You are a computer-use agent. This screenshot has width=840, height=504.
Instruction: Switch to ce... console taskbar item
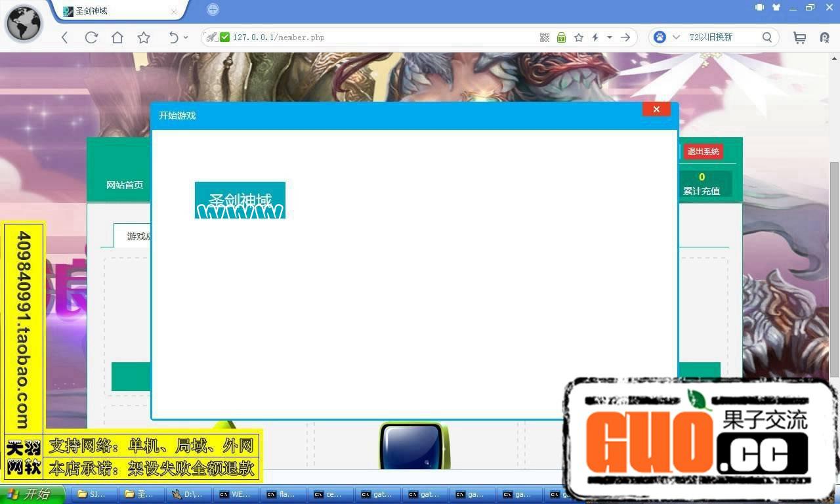coord(331,495)
